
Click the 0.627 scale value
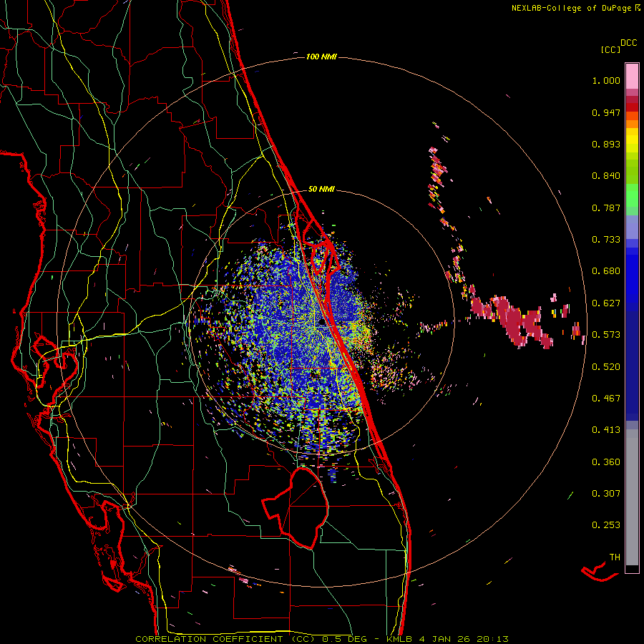[606, 303]
